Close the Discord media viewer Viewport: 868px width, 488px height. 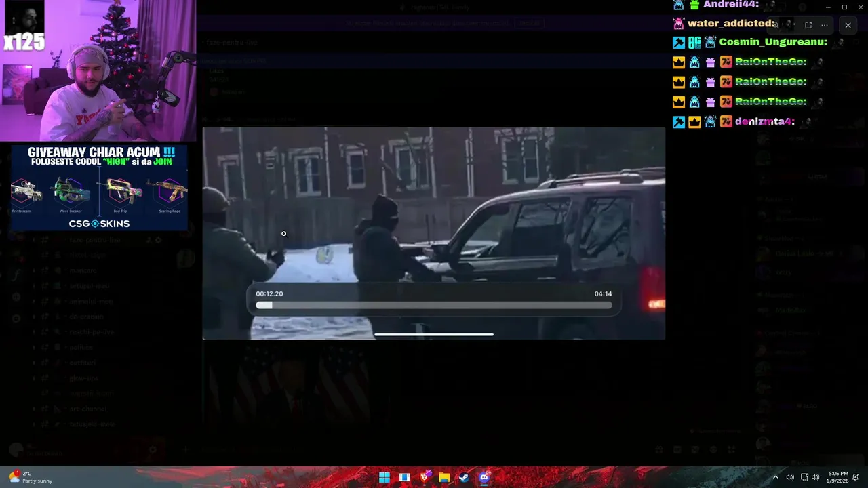tap(848, 25)
